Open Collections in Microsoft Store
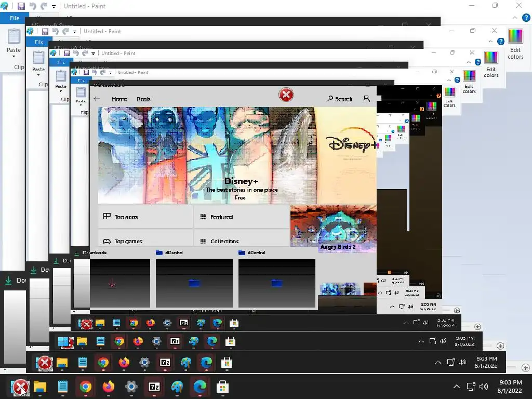532x399 pixels. (x=241, y=238)
